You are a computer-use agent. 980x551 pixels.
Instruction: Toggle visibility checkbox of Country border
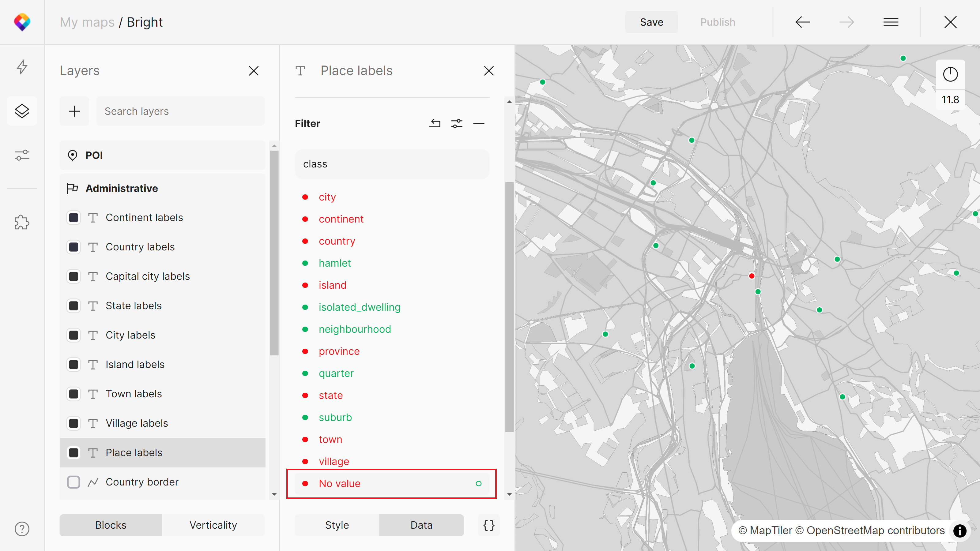[73, 482]
